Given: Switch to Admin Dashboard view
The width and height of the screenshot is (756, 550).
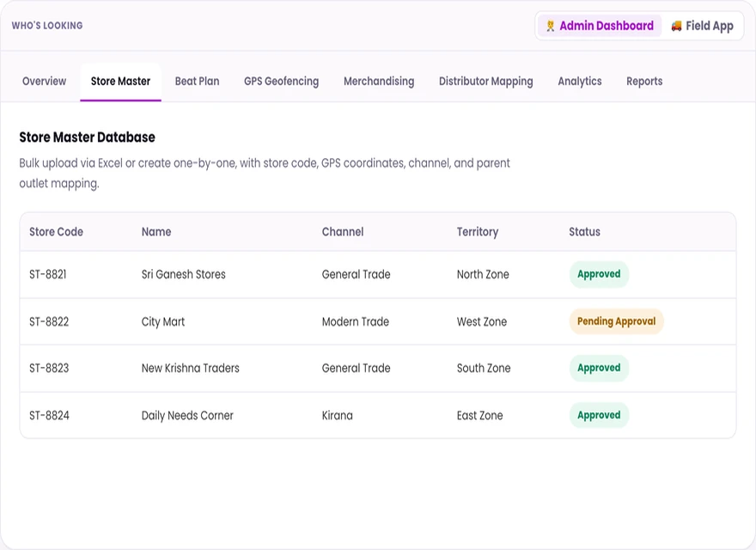Looking at the screenshot, I should point(599,26).
